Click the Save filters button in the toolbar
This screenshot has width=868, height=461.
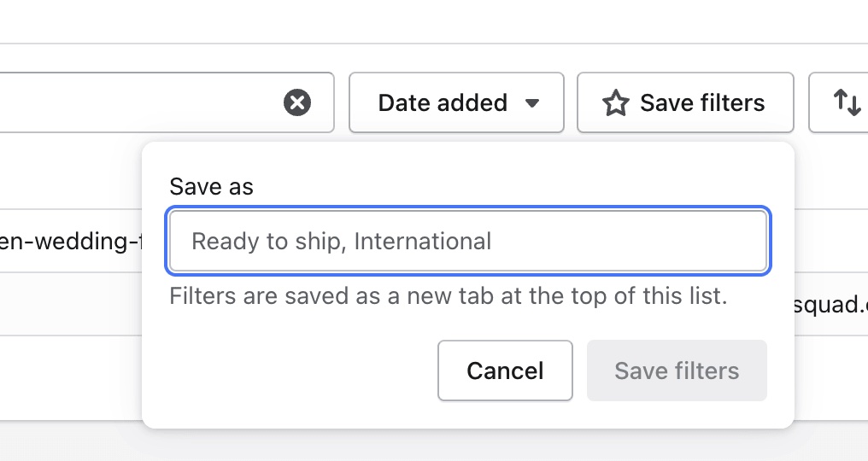[x=685, y=102]
